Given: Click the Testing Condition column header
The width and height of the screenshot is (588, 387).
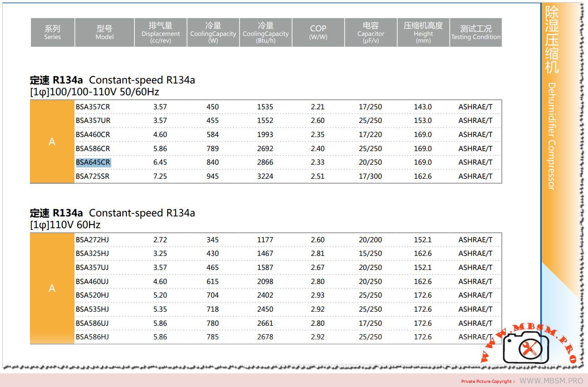Looking at the screenshot, I should [x=475, y=32].
